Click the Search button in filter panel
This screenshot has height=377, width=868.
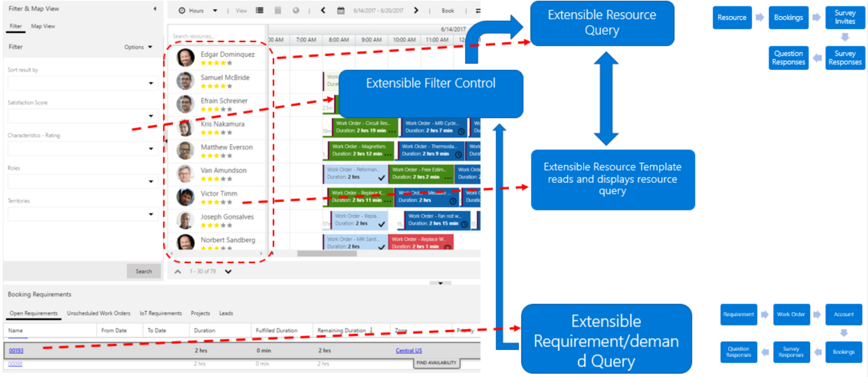point(144,271)
